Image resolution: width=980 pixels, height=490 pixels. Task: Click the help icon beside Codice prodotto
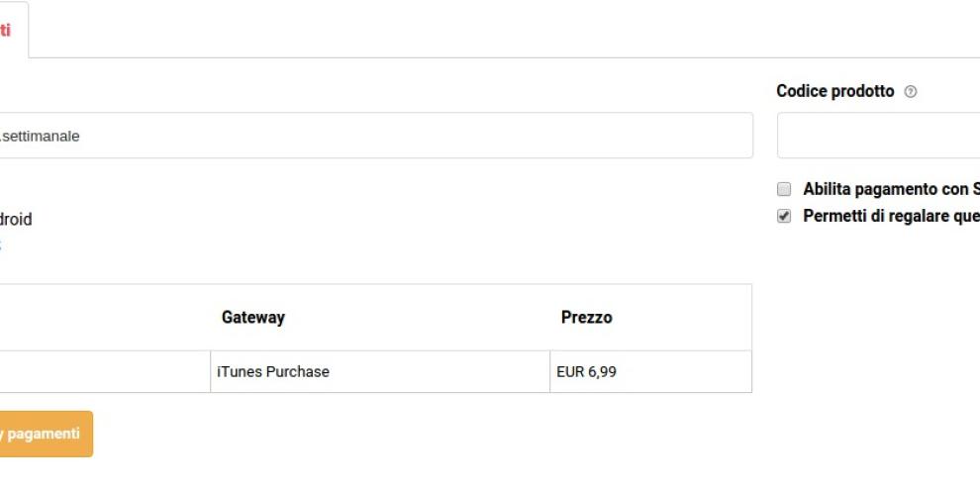[911, 92]
